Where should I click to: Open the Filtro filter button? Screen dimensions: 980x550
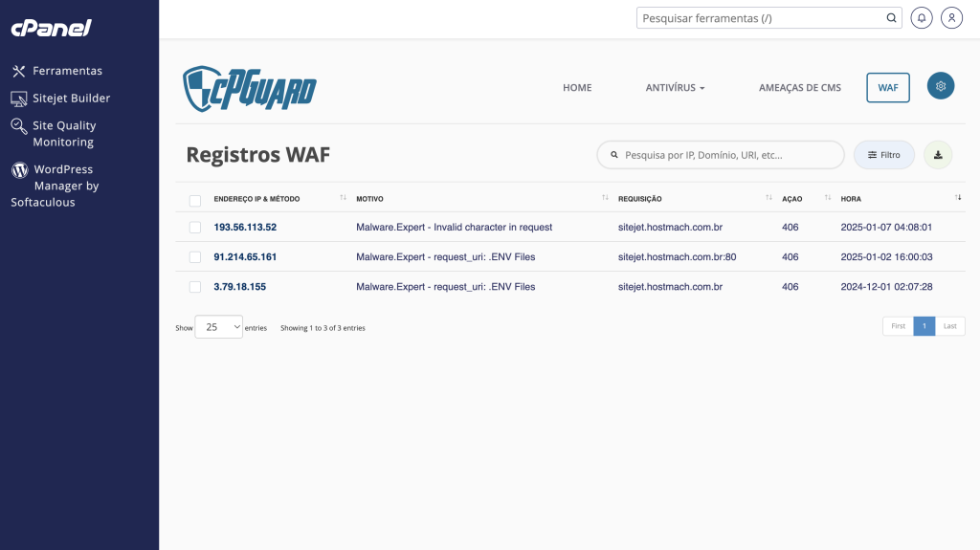coord(883,155)
